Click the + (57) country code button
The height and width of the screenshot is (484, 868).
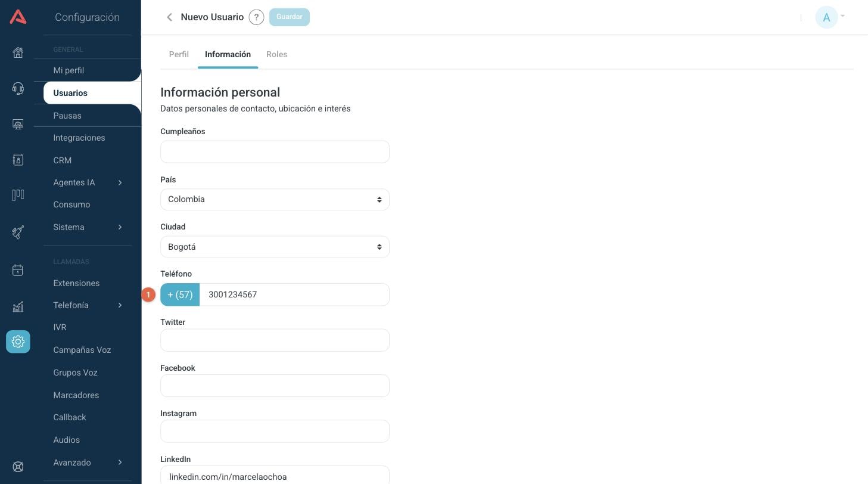tap(180, 294)
